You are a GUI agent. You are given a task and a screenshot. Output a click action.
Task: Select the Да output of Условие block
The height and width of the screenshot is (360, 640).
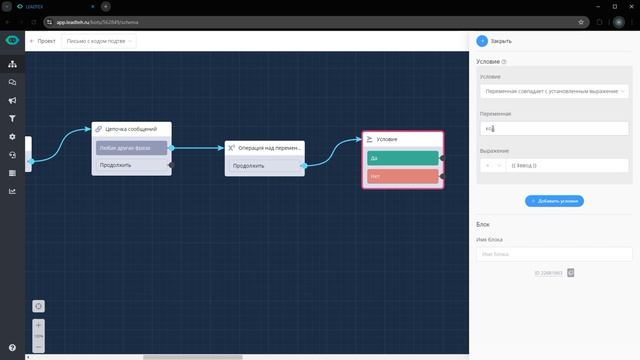(x=402, y=158)
